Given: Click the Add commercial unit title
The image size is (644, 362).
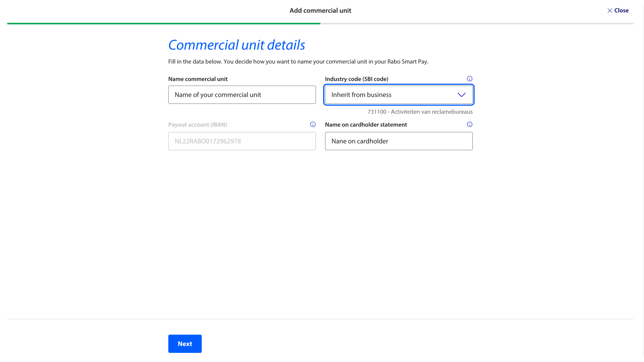Looking at the screenshot, I should pyautogui.click(x=320, y=10).
